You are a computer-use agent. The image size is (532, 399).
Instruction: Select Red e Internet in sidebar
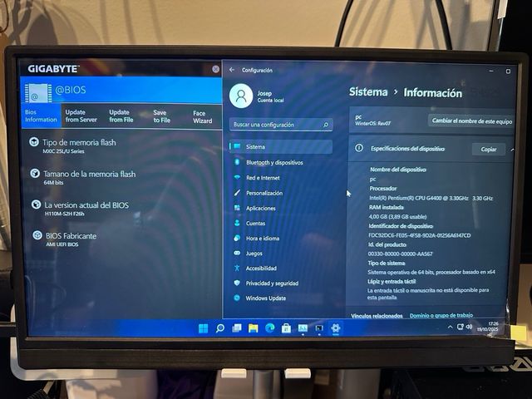click(x=263, y=178)
